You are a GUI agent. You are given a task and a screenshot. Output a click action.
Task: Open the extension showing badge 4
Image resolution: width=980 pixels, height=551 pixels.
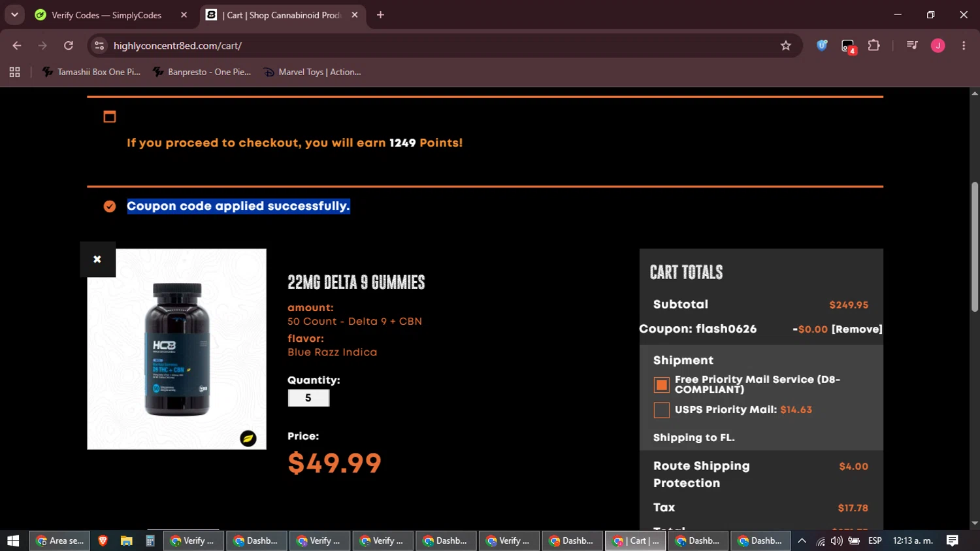point(848,46)
